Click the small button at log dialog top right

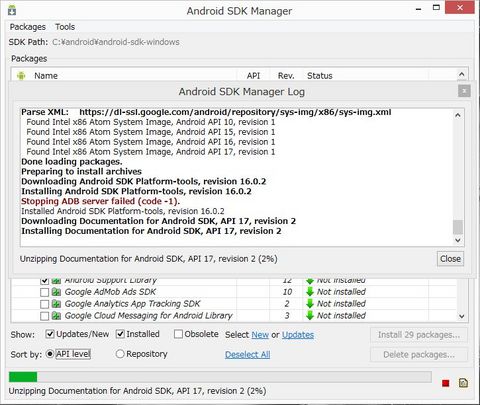click(x=464, y=91)
